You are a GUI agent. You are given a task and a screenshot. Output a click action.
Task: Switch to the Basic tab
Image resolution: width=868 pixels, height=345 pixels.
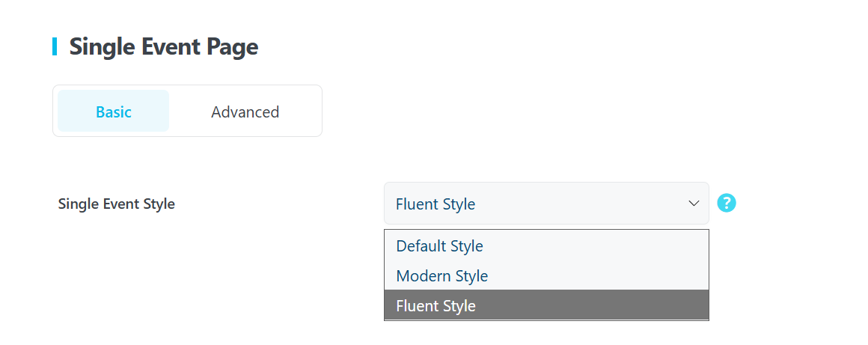pyautogui.click(x=114, y=112)
